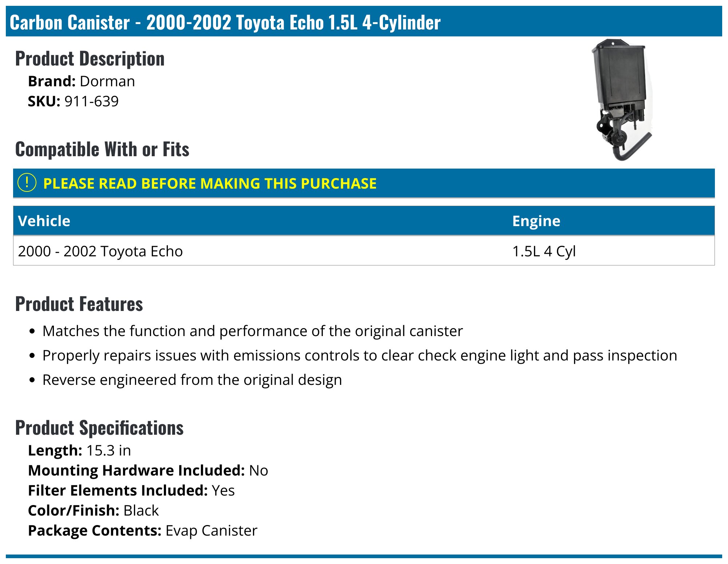Click the Product Specifications heading

(x=99, y=428)
